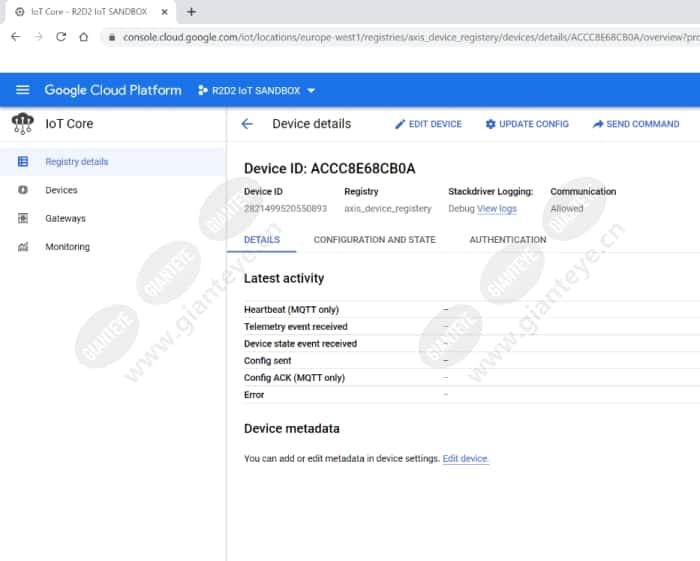Click the Monitoring chart icon
Screen dimensions: 700x561
click(x=23, y=247)
